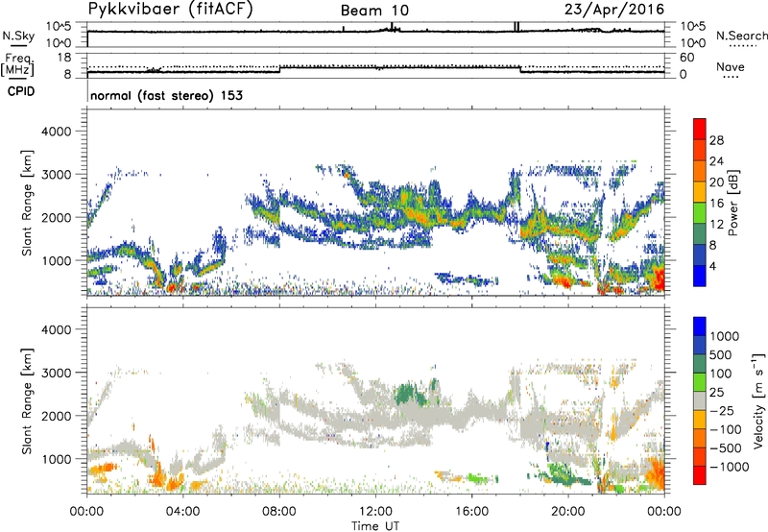Image resolution: width=768 pixels, height=532 pixels.
Task: Click the normal (fast stereo) 153 text
Action: tap(166, 95)
